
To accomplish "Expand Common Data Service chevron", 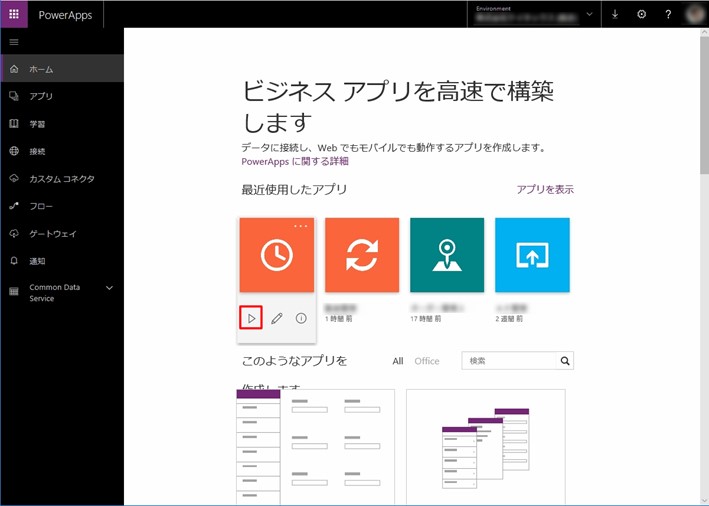I will point(109,288).
